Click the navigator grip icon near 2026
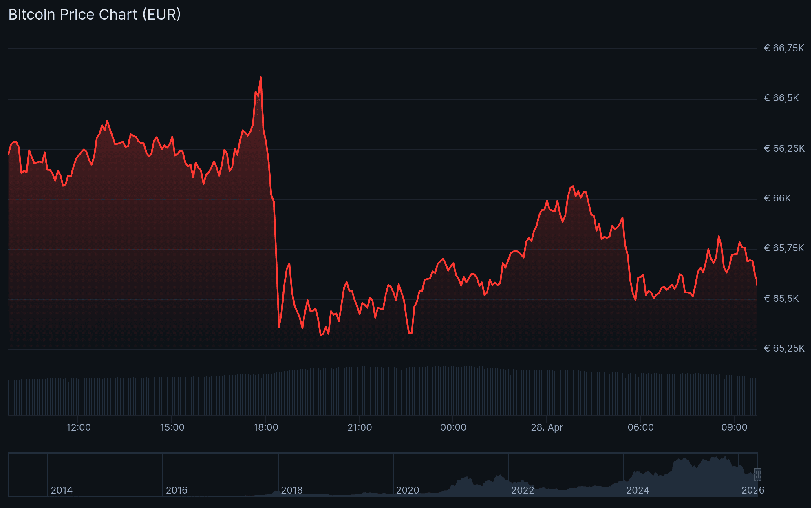Viewport: 812px width, 509px height. (x=758, y=475)
